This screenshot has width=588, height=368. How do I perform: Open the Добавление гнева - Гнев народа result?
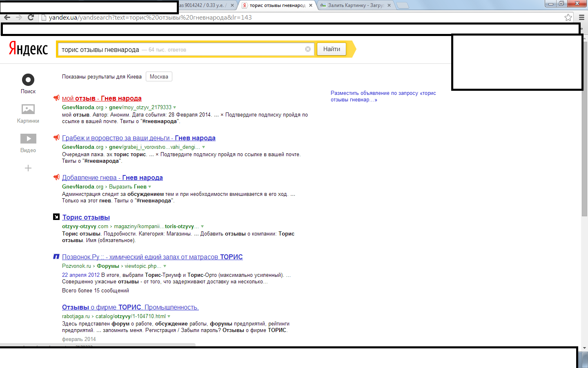point(112,177)
